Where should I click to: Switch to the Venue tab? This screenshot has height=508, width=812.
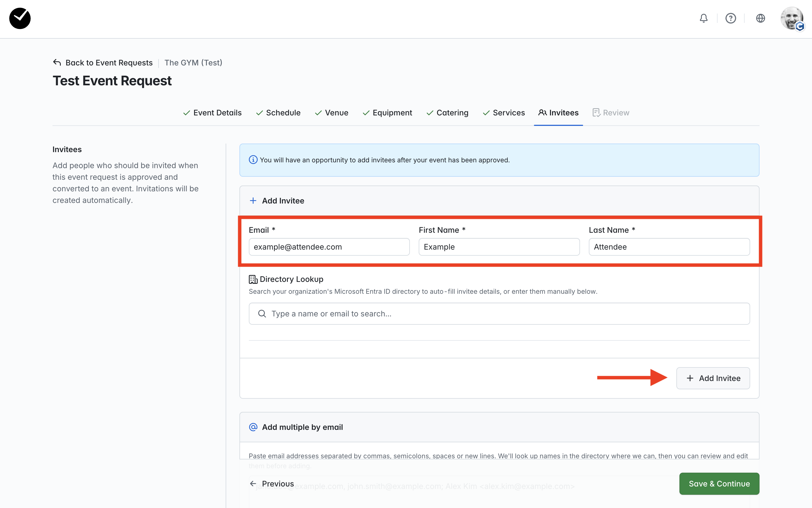pos(332,113)
